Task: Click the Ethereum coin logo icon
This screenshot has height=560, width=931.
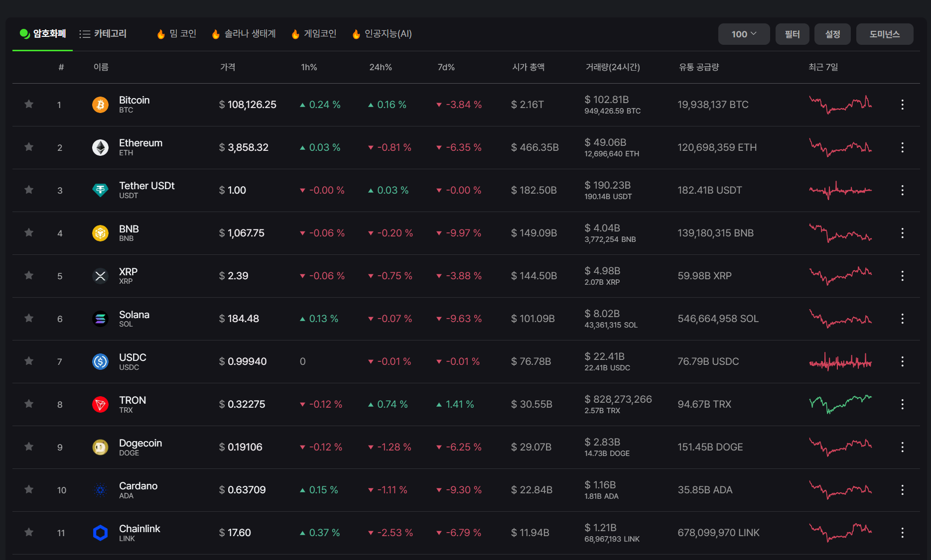Action: tap(100, 147)
